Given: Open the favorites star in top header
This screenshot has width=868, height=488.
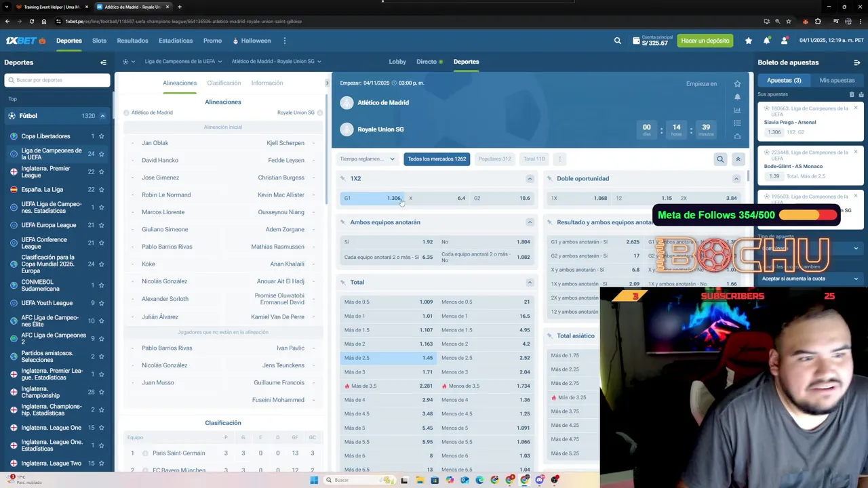Looking at the screenshot, I should tap(749, 41).
